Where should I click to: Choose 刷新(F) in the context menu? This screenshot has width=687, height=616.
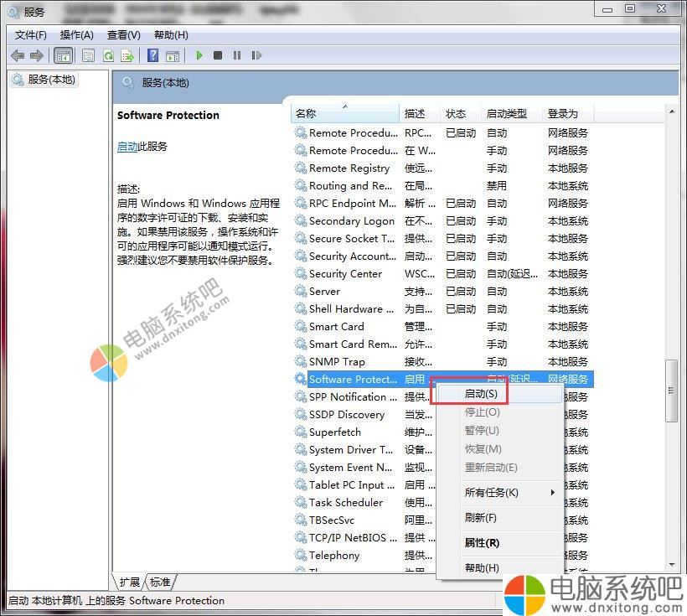500,518
